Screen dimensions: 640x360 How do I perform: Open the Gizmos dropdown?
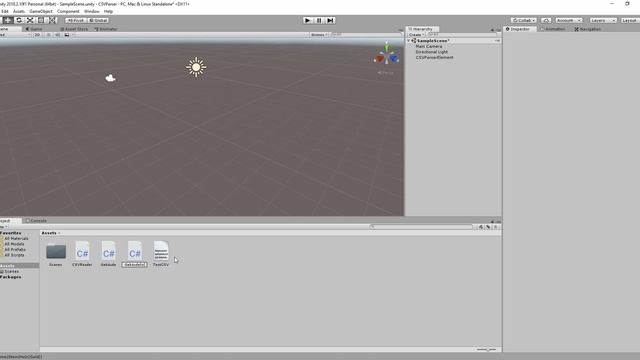click(319, 35)
